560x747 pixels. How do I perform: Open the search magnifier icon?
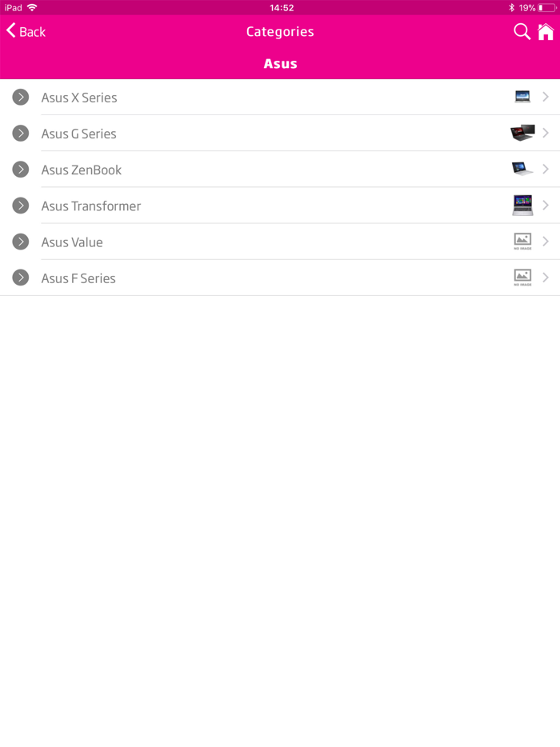coord(522,31)
